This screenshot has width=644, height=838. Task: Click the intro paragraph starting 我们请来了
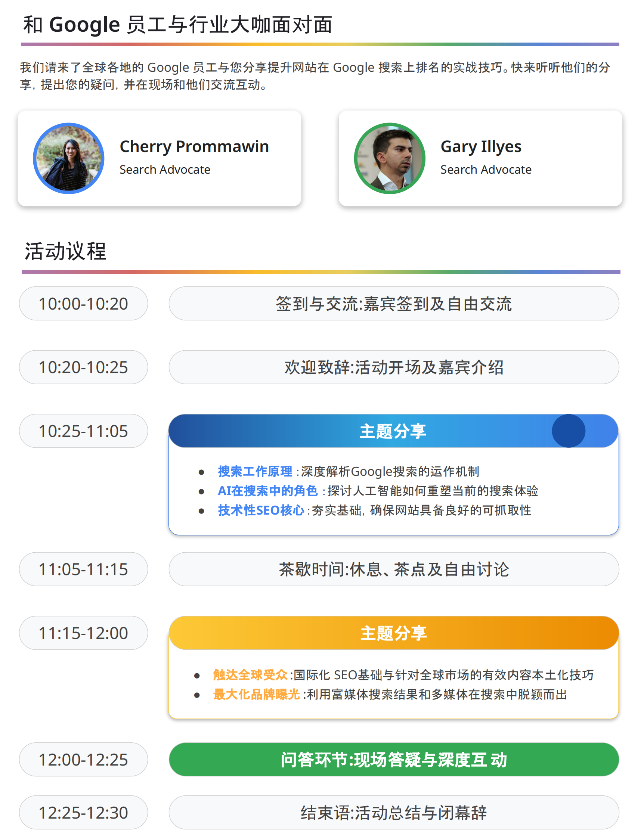315,76
